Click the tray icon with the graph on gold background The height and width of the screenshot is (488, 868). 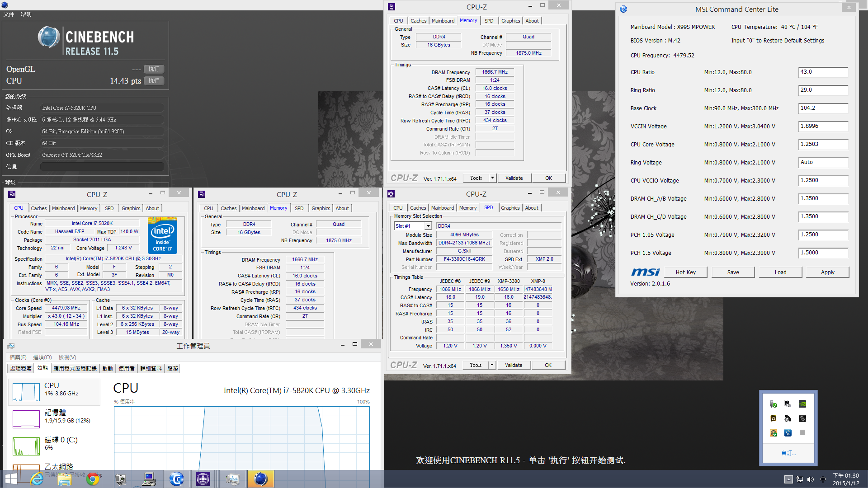coord(774,418)
